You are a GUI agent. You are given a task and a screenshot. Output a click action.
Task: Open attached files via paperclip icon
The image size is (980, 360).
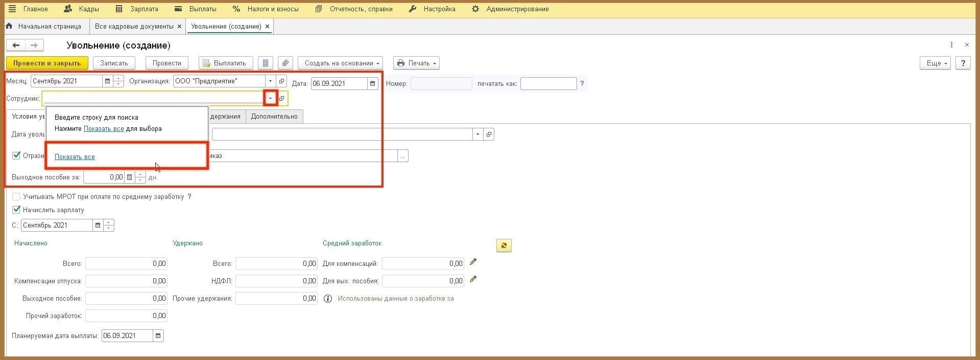[x=285, y=63]
